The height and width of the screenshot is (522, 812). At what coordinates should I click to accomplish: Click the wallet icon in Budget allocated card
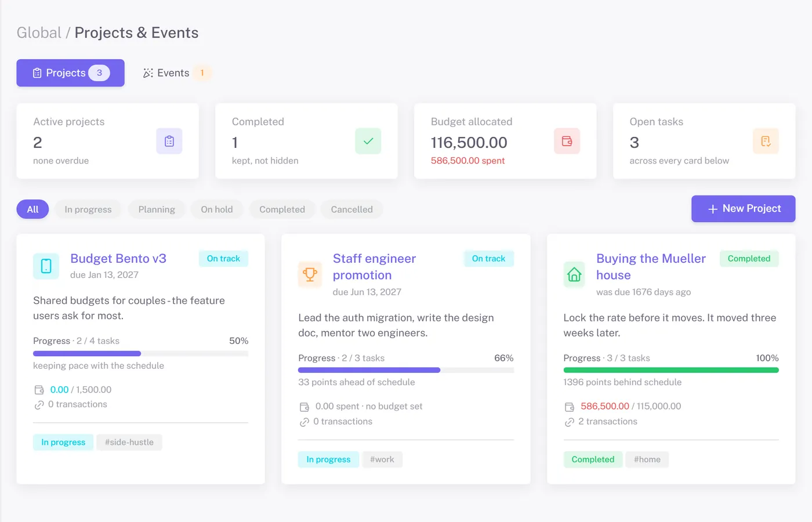(567, 141)
